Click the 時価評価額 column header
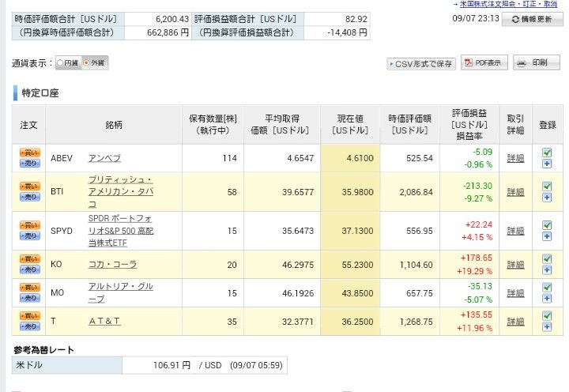This screenshot has width=569, height=392. (409, 125)
